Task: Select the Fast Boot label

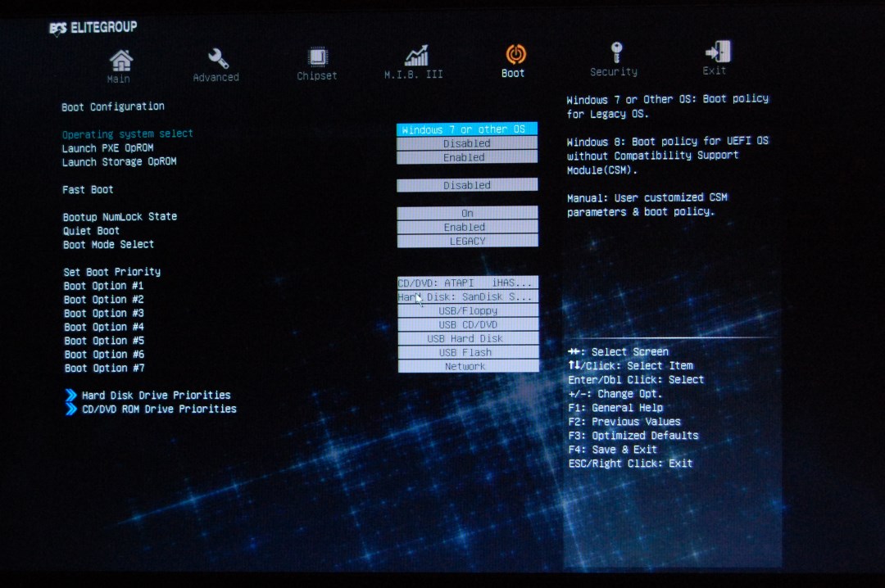Action: click(88, 190)
